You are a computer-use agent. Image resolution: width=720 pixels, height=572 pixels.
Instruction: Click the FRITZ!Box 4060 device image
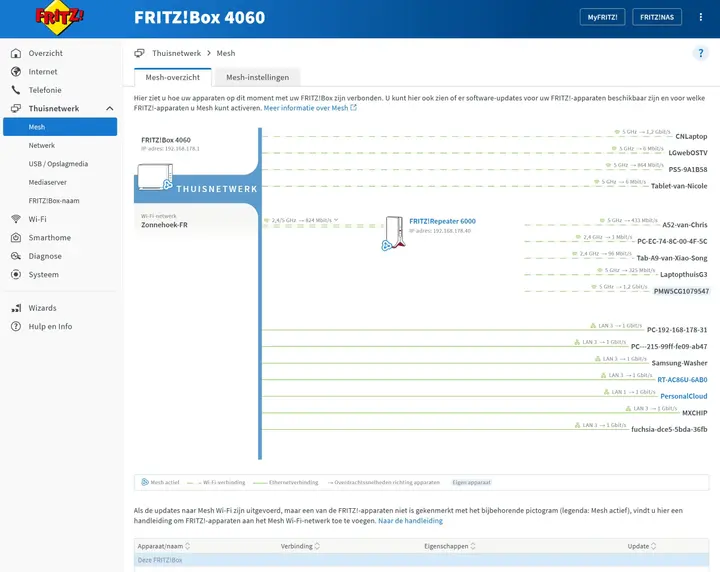point(155,177)
